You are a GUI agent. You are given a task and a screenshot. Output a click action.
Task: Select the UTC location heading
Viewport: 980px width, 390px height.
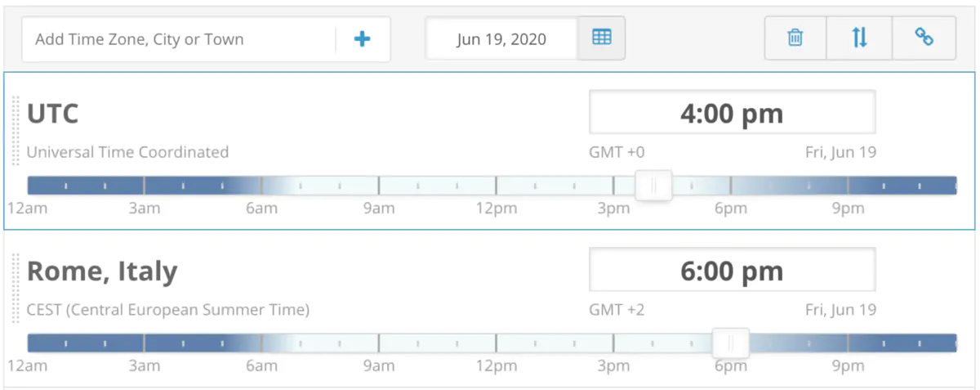53,114
